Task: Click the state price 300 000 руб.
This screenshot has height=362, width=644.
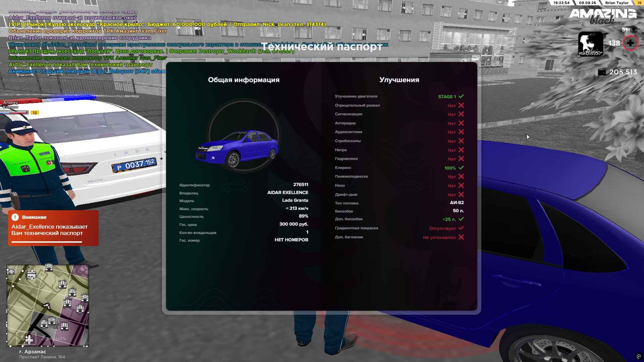Action: [294, 224]
